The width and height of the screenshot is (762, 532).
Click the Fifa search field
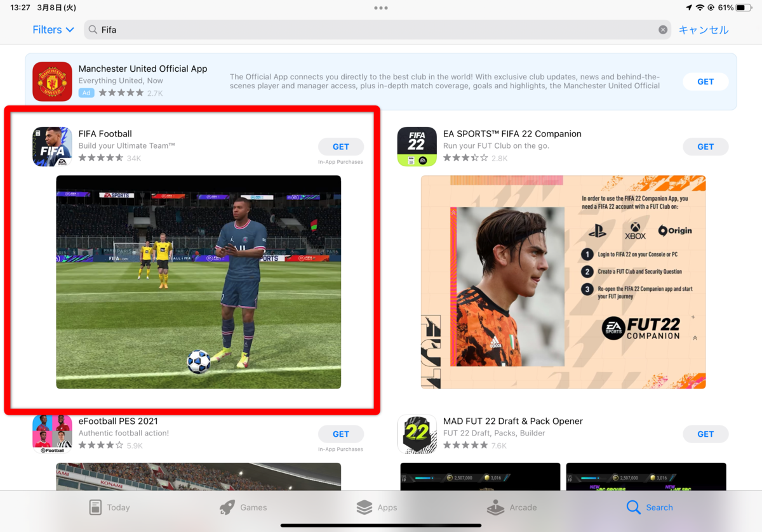[x=378, y=30]
